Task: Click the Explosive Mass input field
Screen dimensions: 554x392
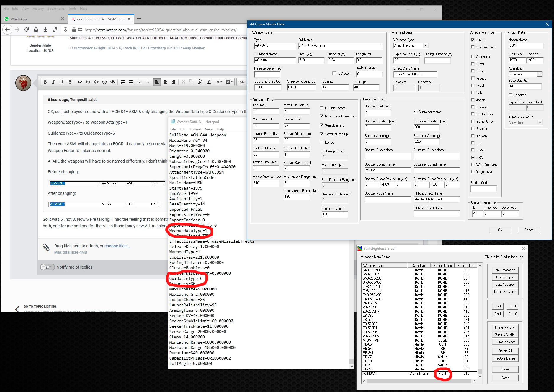Action: point(406,60)
